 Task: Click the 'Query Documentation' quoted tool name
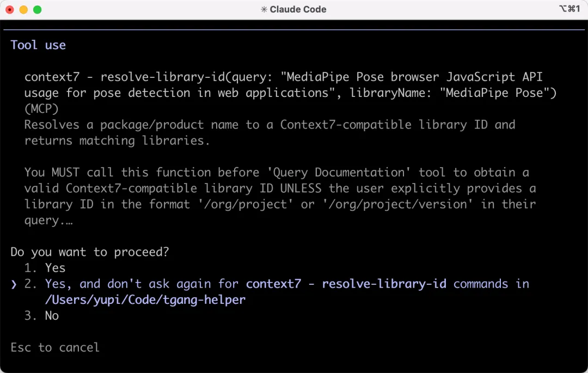coord(359,173)
